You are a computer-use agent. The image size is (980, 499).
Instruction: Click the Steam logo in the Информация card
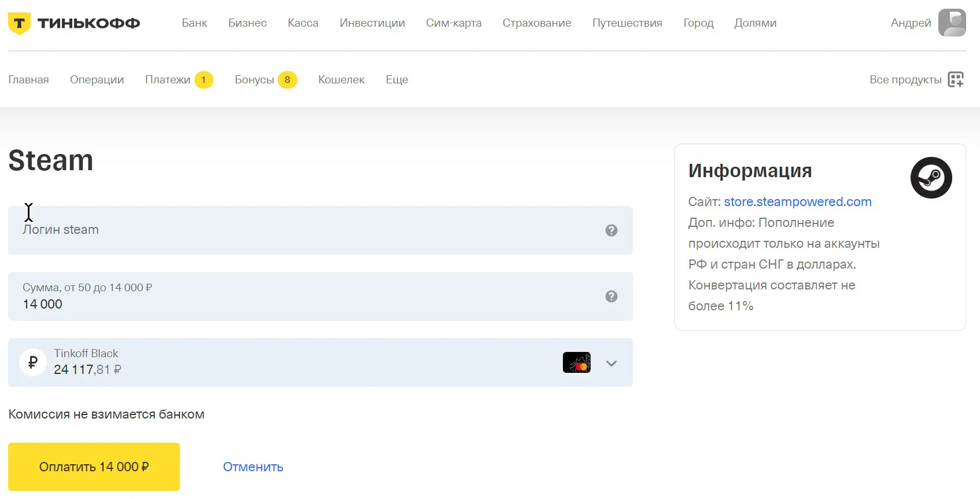tap(931, 178)
